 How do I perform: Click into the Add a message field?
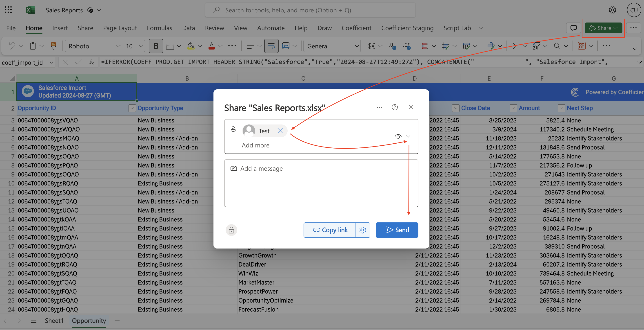pos(321,183)
